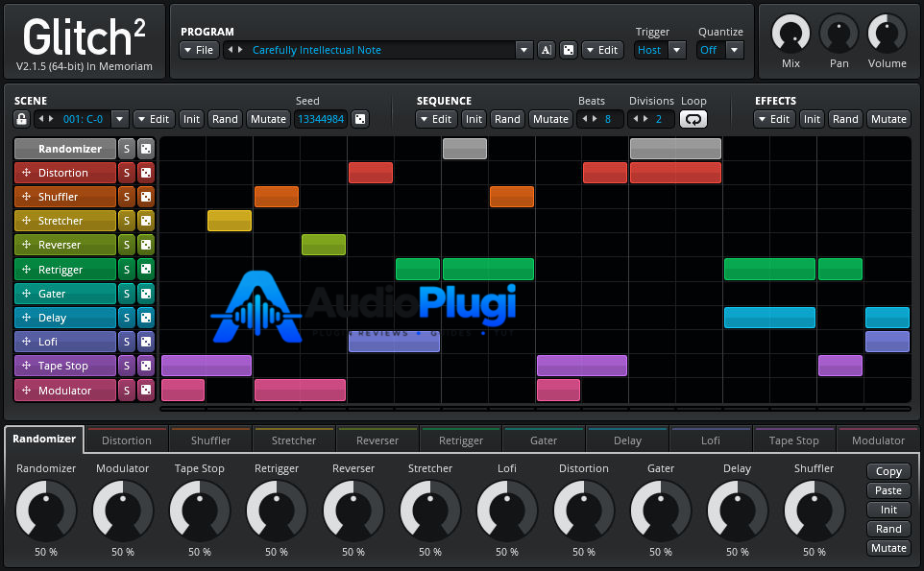Click the Copy button in Randomizer panel
Viewport: 924px width, 571px height.
pos(888,471)
